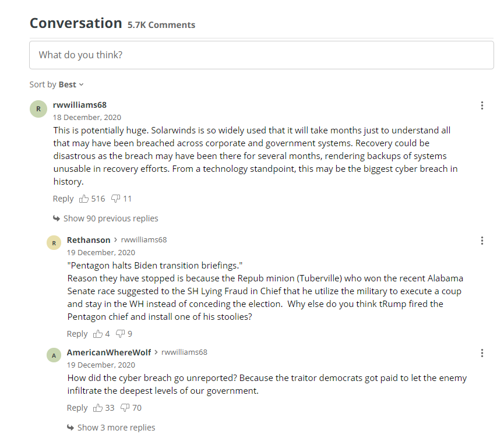This screenshot has height=434, width=504.
Task: Open the Sort by Best dropdown
Action: pyautogui.click(x=57, y=84)
